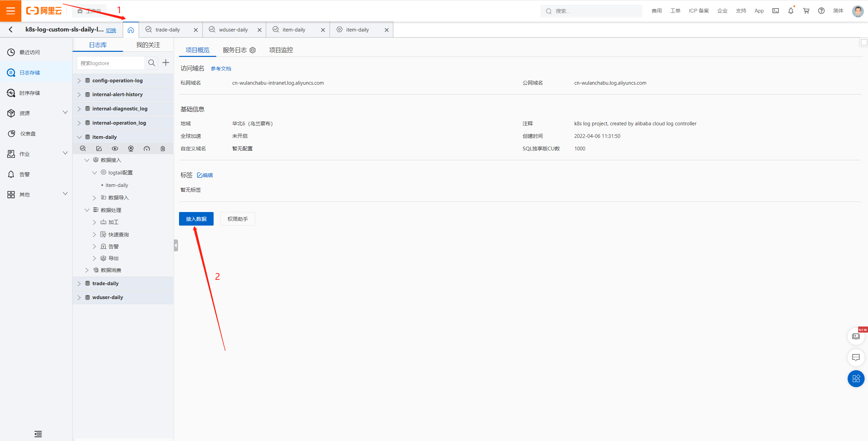The width and height of the screenshot is (868, 441).
Task: Click the trash icon under item-daily
Action: pos(163,148)
